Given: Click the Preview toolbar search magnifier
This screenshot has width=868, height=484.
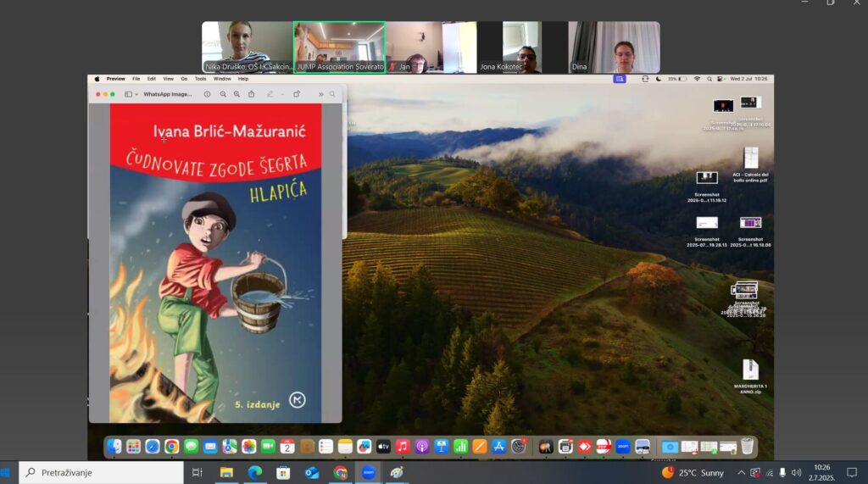Looking at the screenshot, I should coord(332,94).
